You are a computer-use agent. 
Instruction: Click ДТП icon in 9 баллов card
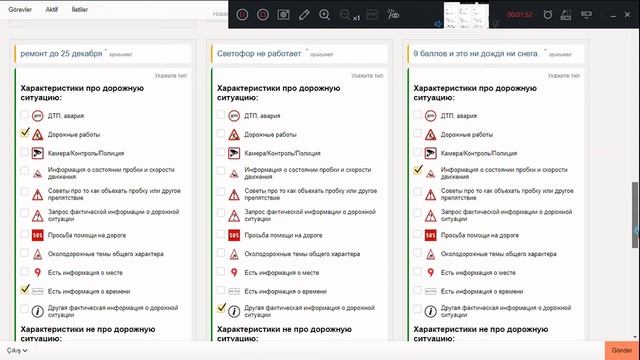click(431, 116)
